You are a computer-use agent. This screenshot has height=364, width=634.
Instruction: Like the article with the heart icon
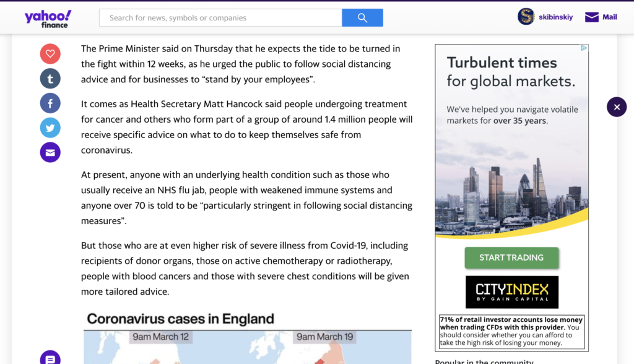click(x=50, y=54)
